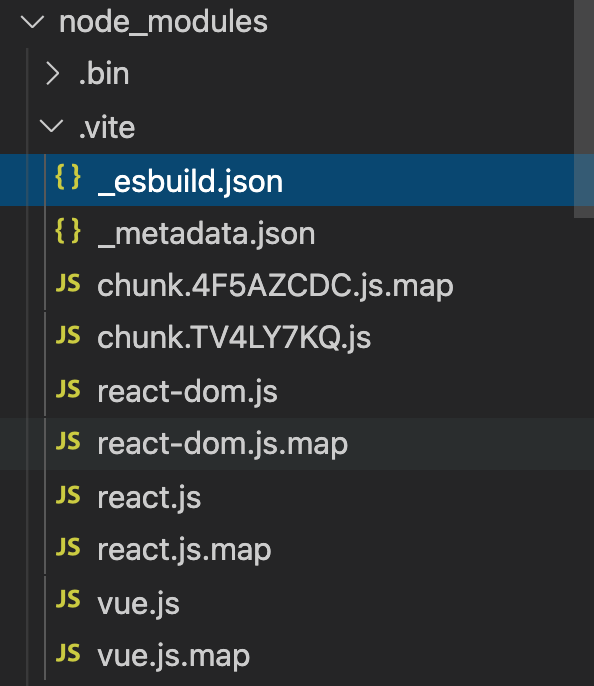The width and height of the screenshot is (594, 686).
Task: Click the JS icon beside react.js.map
Action: pos(68,547)
